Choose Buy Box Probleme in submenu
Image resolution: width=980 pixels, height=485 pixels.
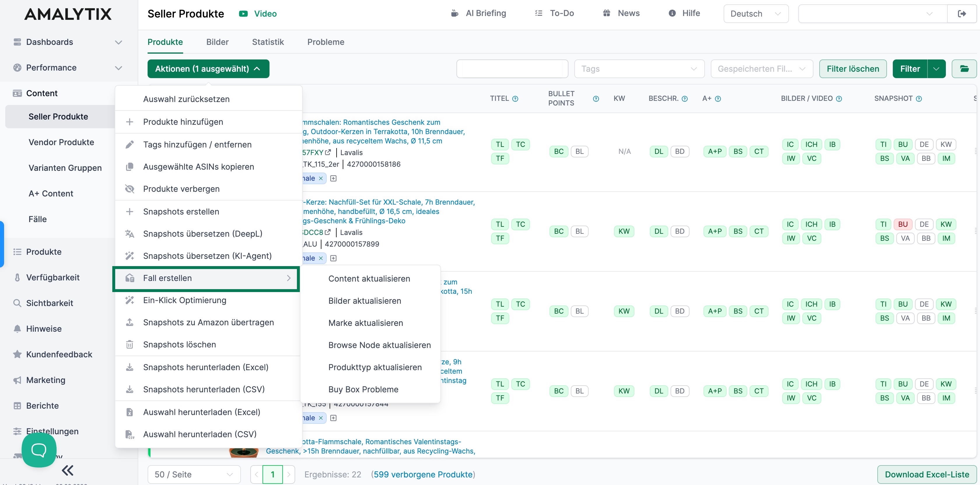363,389
